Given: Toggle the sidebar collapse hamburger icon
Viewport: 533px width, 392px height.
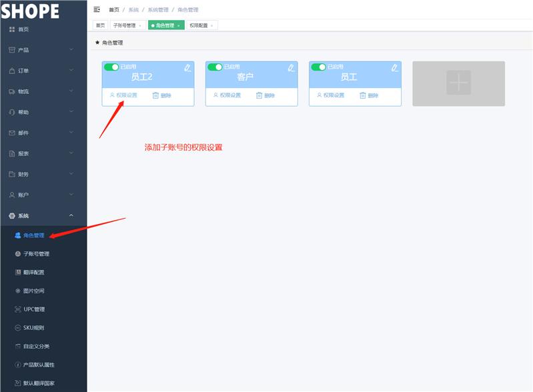Looking at the screenshot, I should click(97, 9).
